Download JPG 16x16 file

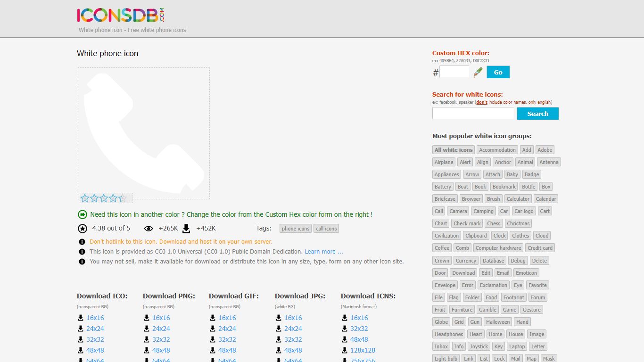pos(293,318)
